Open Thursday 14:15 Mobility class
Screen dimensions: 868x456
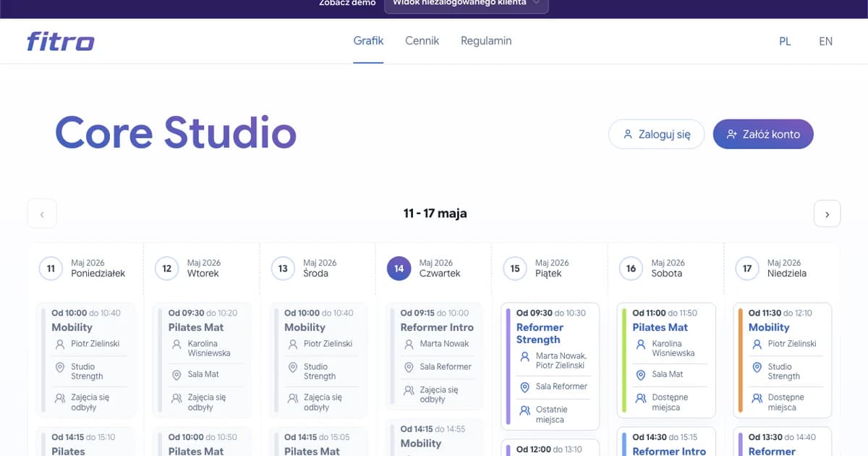[x=434, y=437]
